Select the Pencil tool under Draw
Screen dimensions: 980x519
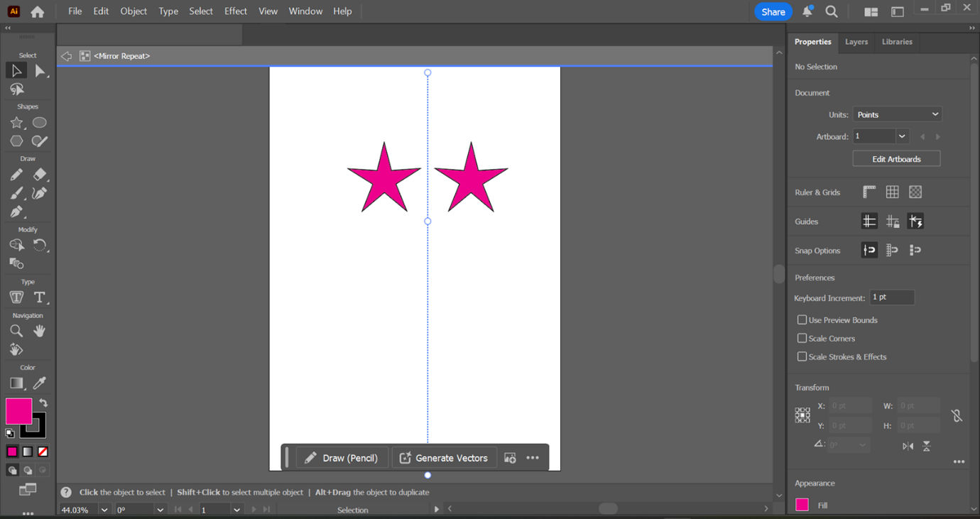(x=16, y=175)
